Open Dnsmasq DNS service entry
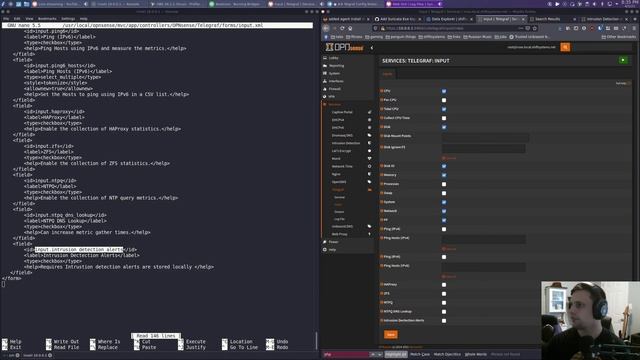This screenshot has width=640, height=360. pyautogui.click(x=342, y=136)
